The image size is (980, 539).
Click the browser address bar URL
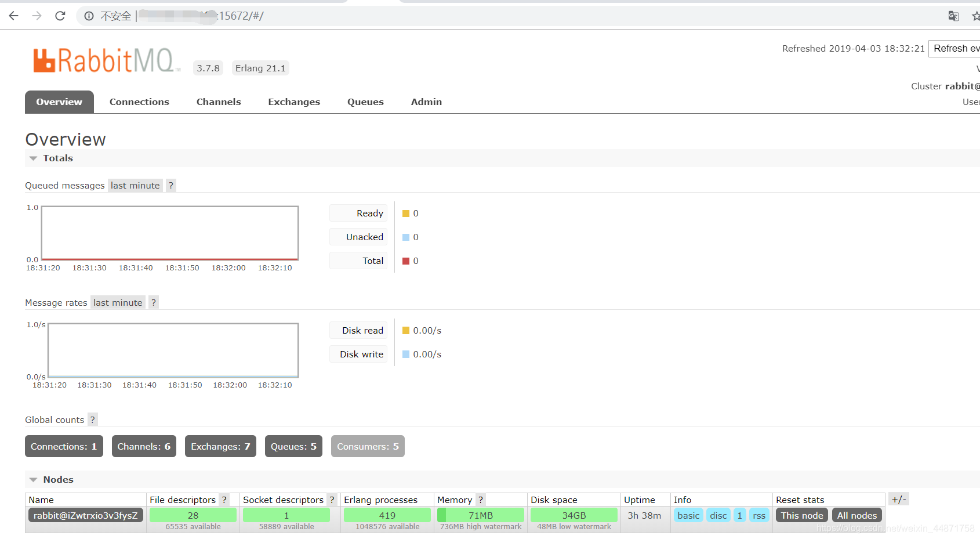click(x=201, y=16)
